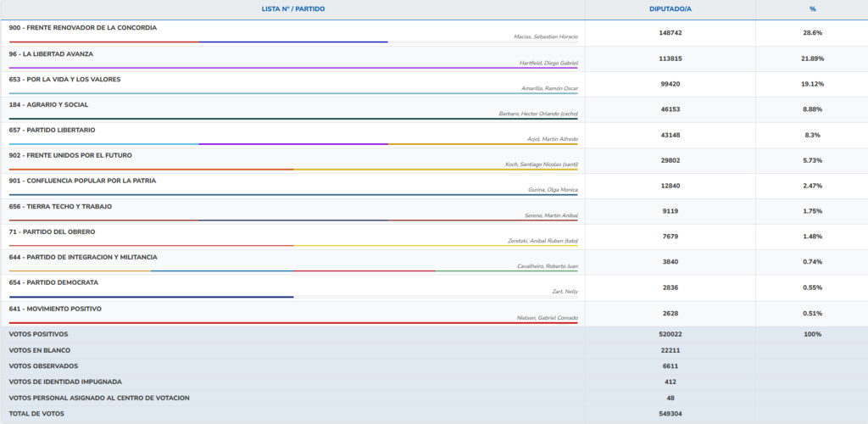Select the Frente Renovador de la Concordia party name
The image size is (868, 424).
tap(82, 28)
